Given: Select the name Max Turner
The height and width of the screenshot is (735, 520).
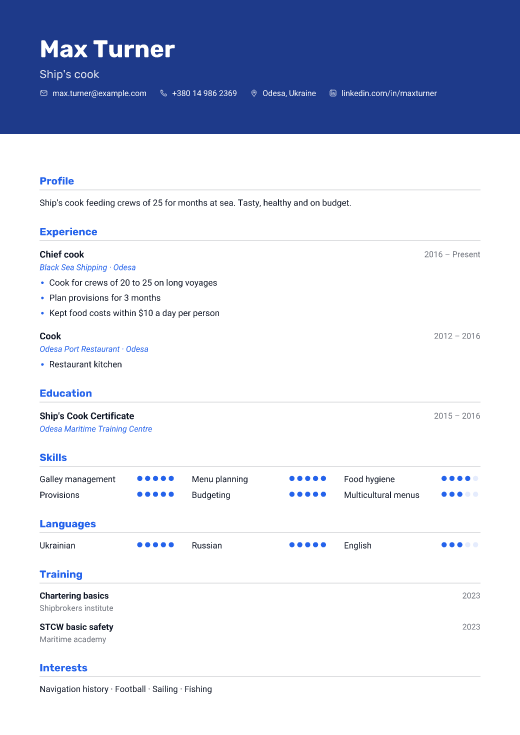Looking at the screenshot, I should pyautogui.click(x=107, y=49).
